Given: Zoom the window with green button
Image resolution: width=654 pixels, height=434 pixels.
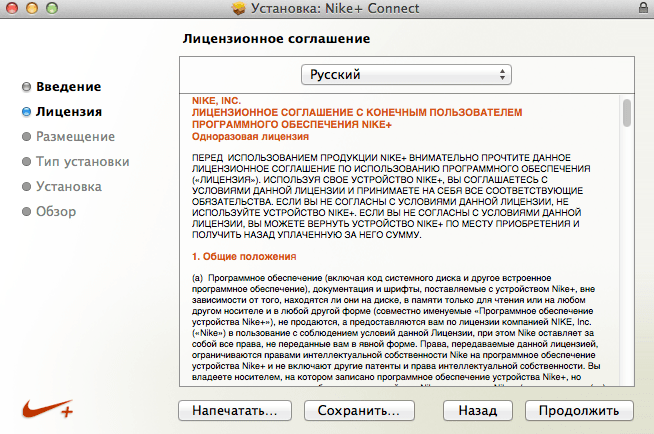Looking at the screenshot, I should coord(52,8).
